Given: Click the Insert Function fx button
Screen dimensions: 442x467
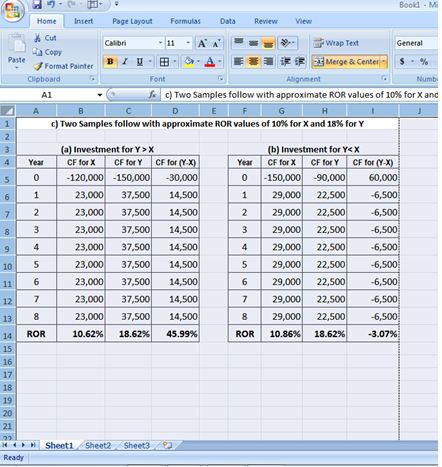Looking at the screenshot, I should [153, 95].
